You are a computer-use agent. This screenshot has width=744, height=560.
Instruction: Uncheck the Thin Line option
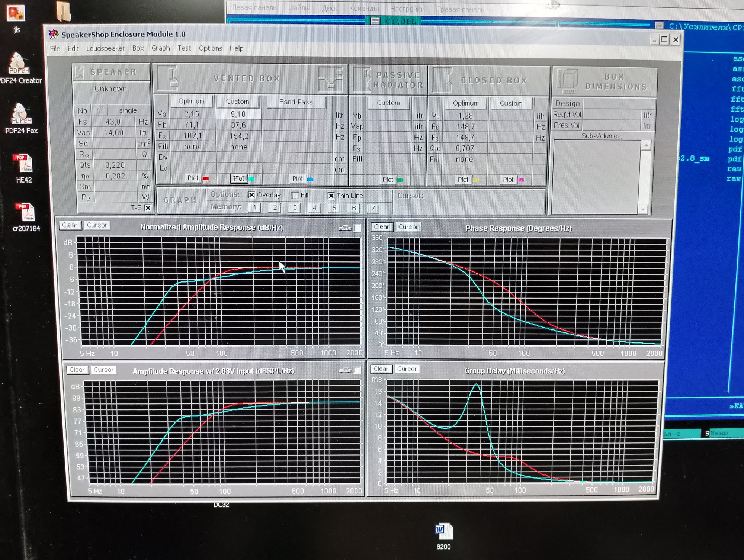331,196
